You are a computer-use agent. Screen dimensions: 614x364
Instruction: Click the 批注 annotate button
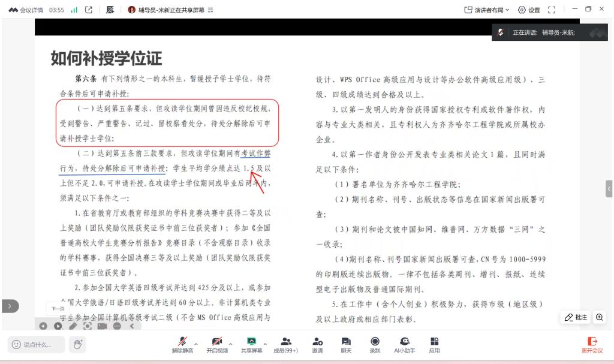click(x=576, y=317)
